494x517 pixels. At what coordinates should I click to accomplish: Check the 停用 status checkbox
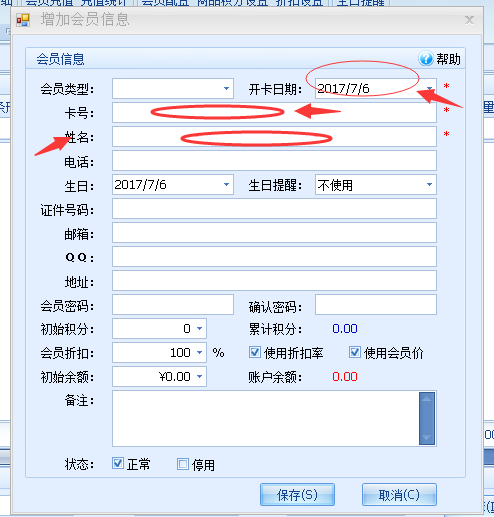[x=183, y=464]
